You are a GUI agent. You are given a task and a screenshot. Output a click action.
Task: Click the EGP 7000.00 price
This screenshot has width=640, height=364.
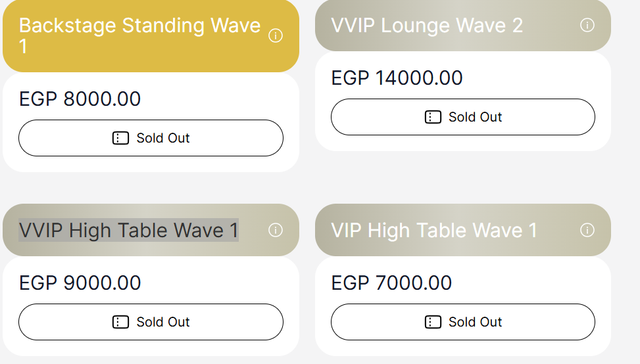[x=391, y=283]
